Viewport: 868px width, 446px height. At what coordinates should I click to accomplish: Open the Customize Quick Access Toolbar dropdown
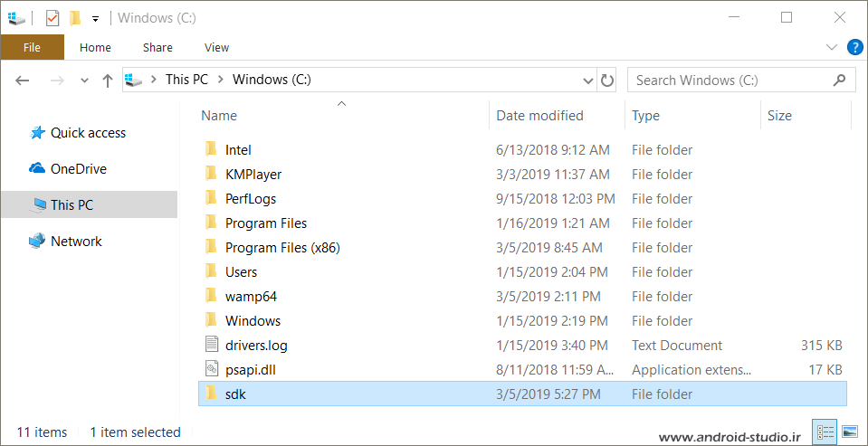95,19
